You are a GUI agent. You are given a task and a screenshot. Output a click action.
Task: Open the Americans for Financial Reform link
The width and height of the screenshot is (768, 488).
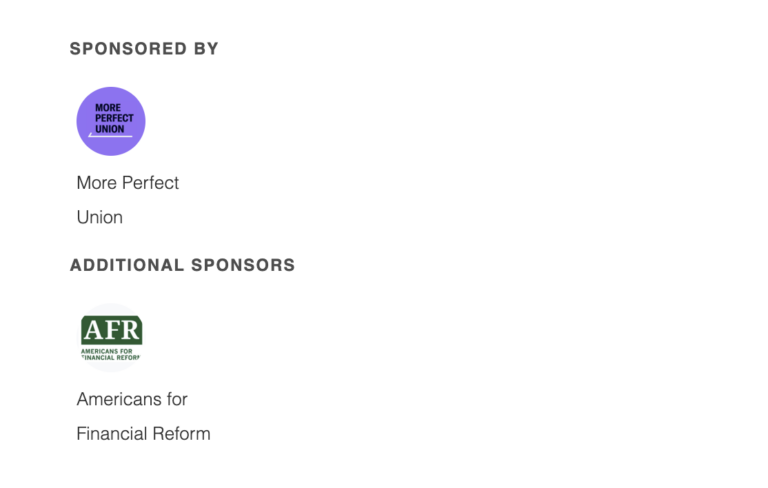[144, 416]
